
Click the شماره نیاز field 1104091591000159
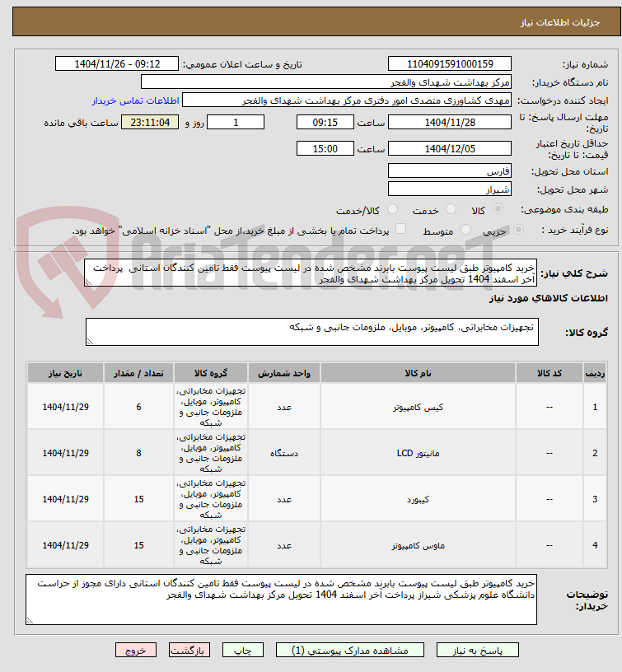coord(450,64)
